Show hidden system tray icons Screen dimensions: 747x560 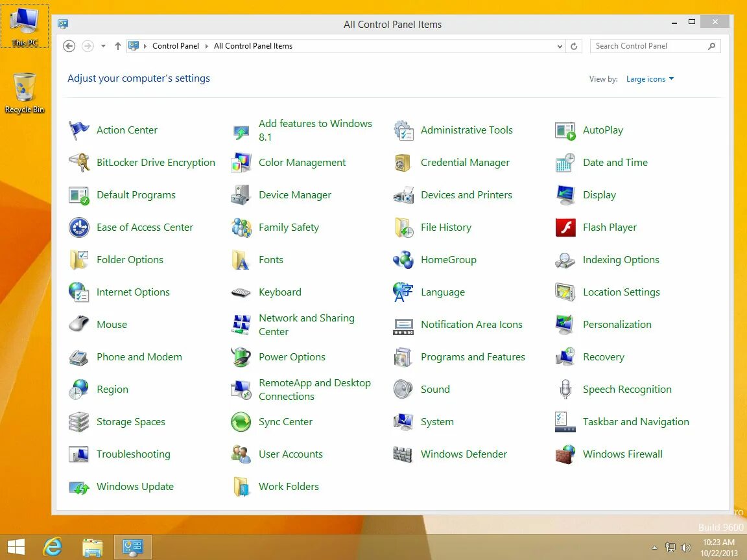pos(654,548)
